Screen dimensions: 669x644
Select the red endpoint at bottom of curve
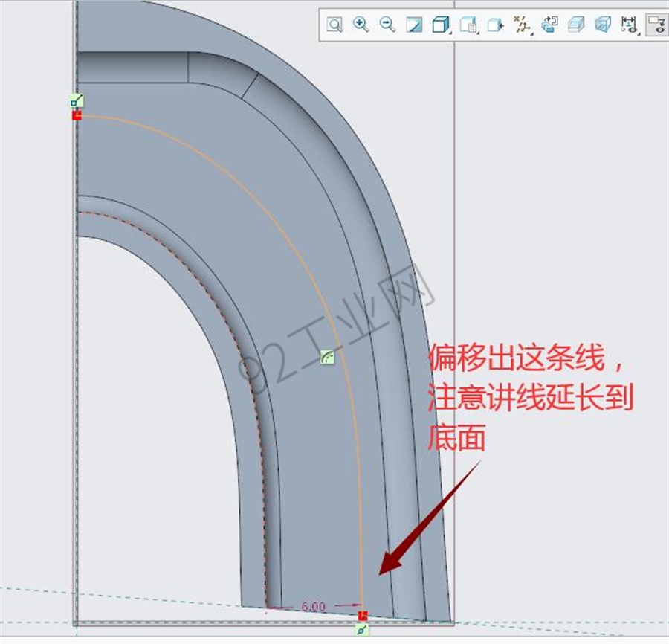pos(363,616)
